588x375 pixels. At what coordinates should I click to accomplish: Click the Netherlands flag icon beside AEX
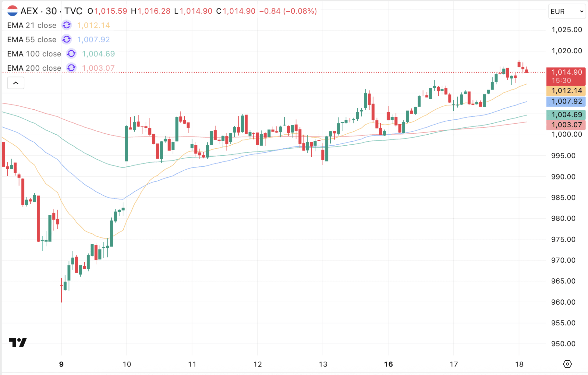click(x=12, y=11)
